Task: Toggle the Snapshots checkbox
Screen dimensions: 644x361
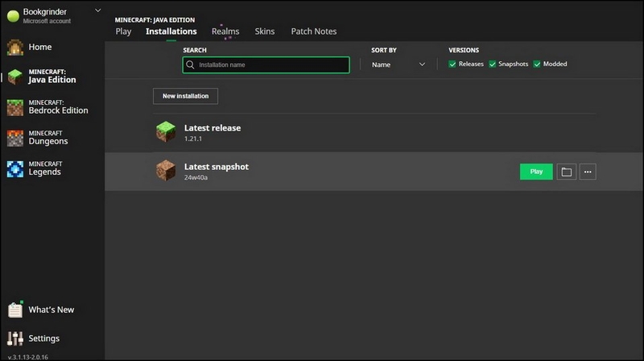Action: 492,64
